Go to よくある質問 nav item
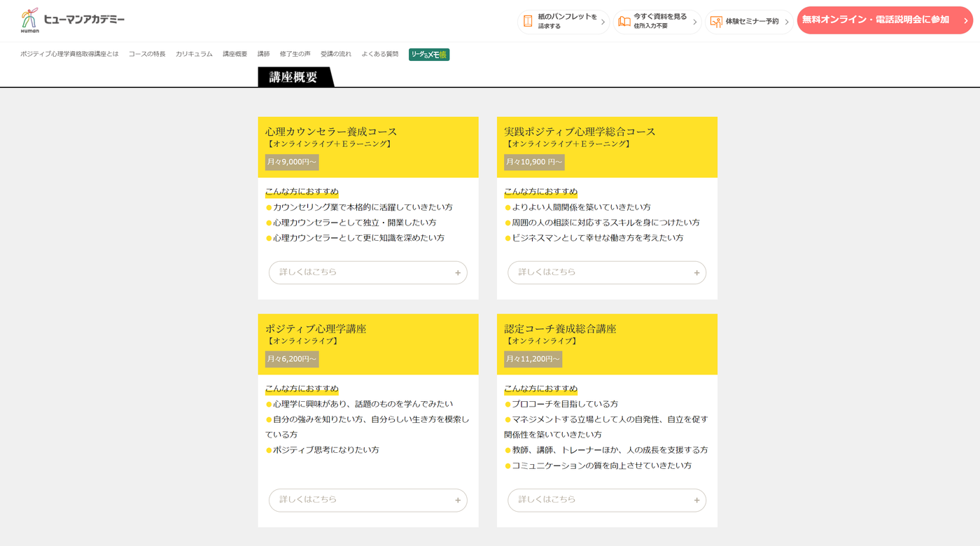The height and width of the screenshot is (546, 980). coord(380,54)
